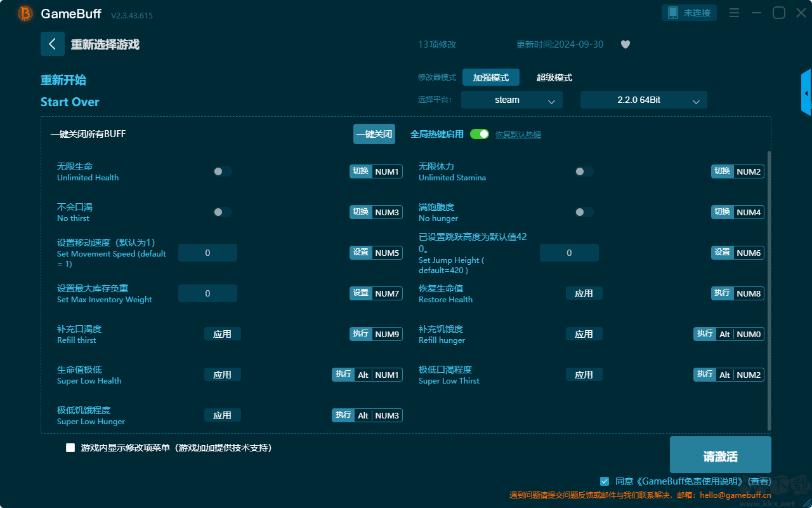Screen dimensions: 812x508
Task: Click the heart favorite icon
Action: (625, 44)
